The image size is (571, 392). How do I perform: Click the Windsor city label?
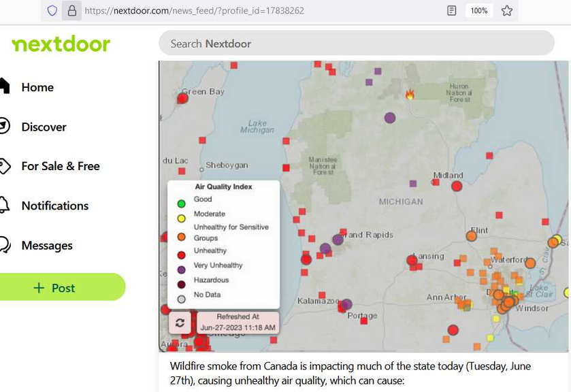(532, 308)
